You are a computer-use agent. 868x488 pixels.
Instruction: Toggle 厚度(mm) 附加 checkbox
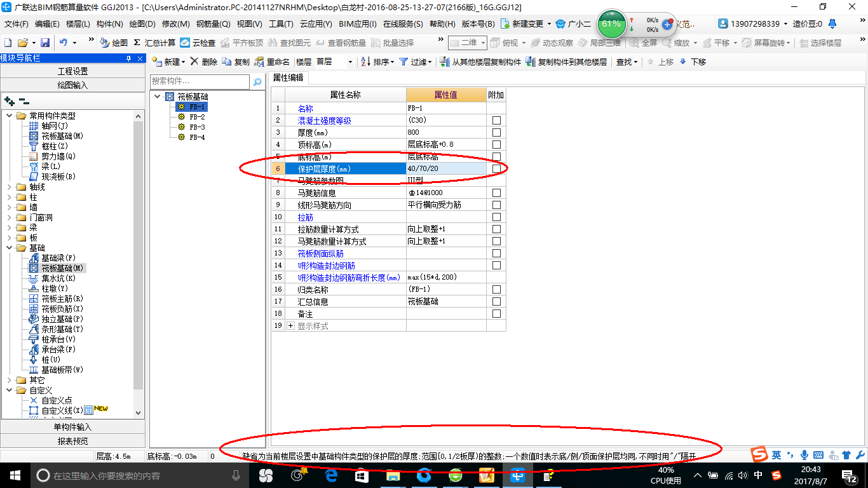[x=496, y=132]
